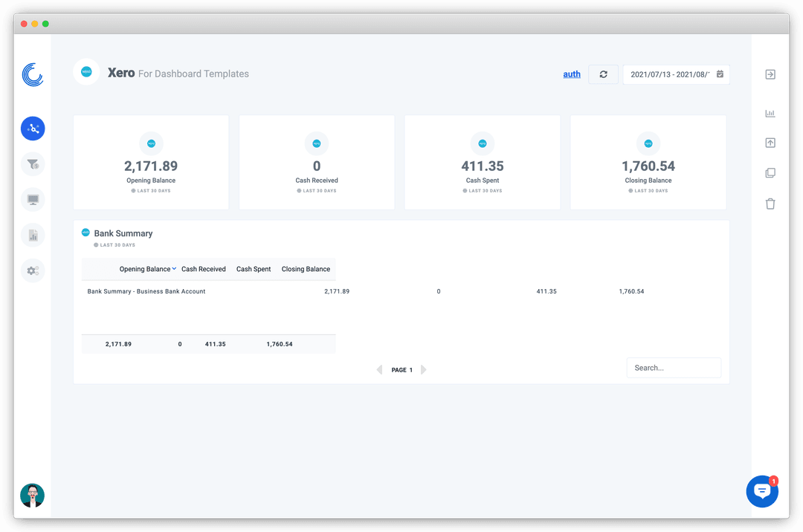Open the chat support bubble
Screen dimensions: 803x532
pos(762,491)
